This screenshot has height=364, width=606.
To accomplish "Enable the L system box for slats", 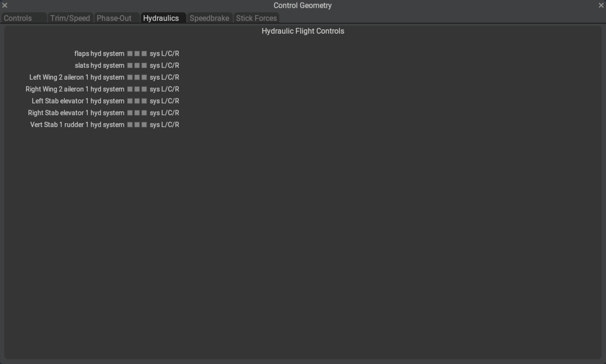I will [x=130, y=66].
